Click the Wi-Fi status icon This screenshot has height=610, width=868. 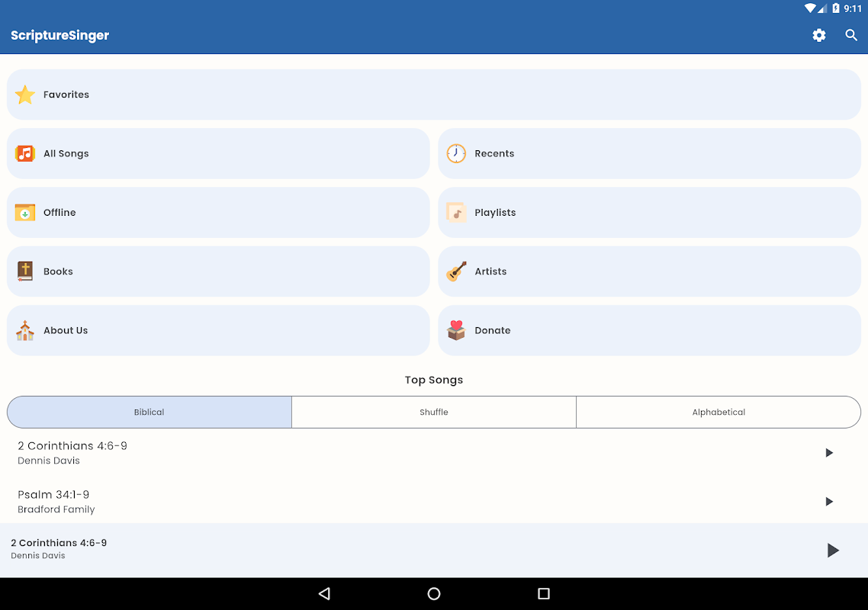[x=810, y=8]
